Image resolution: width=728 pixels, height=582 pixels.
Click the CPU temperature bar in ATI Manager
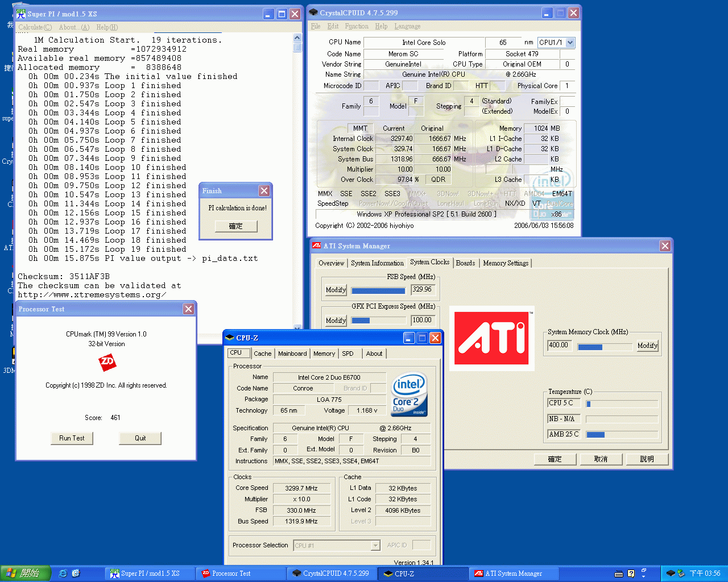pyautogui.click(x=622, y=404)
